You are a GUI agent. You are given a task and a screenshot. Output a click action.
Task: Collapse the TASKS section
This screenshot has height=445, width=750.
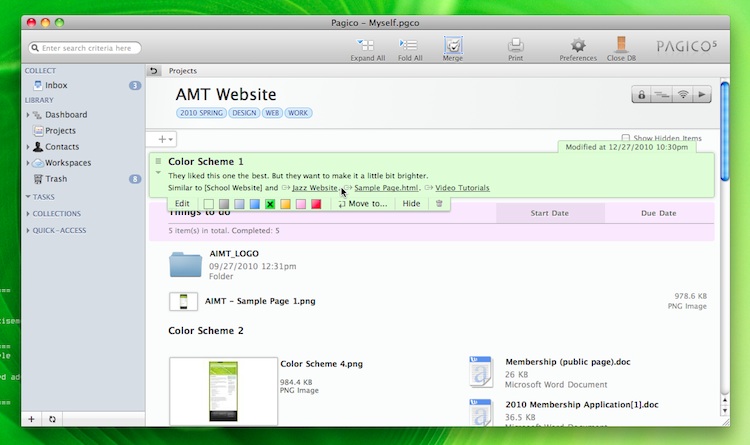point(28,197)
